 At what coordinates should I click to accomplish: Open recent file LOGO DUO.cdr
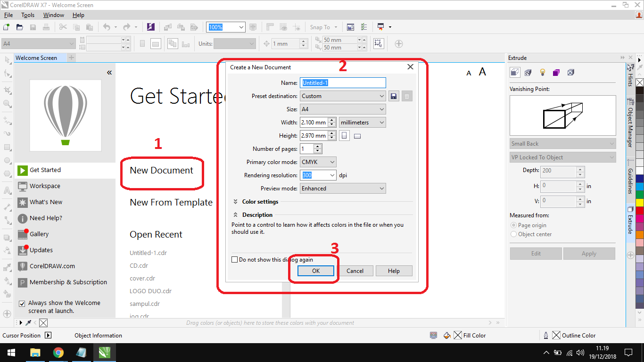(150, 291)
